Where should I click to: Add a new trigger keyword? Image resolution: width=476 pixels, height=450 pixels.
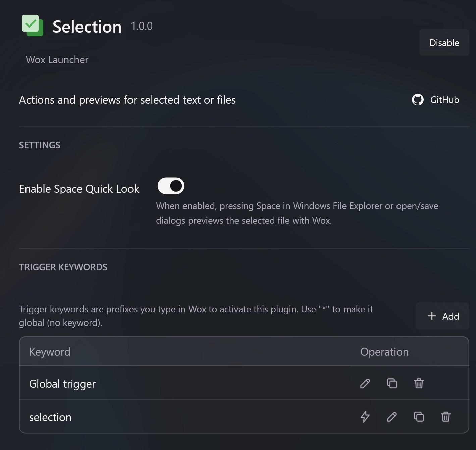tap(442, 316)
